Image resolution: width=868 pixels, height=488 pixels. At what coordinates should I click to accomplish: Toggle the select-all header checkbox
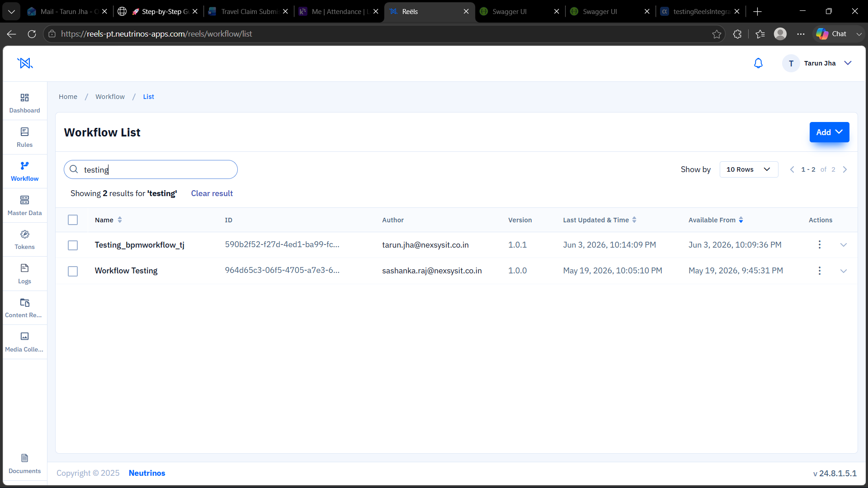(x=73, y=220)
